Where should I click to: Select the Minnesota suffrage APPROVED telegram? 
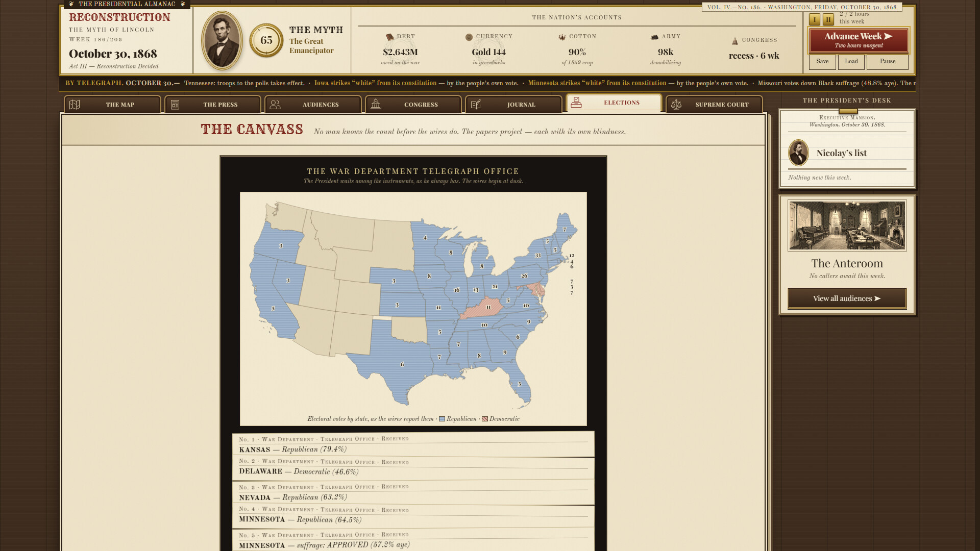click(413, 540)
